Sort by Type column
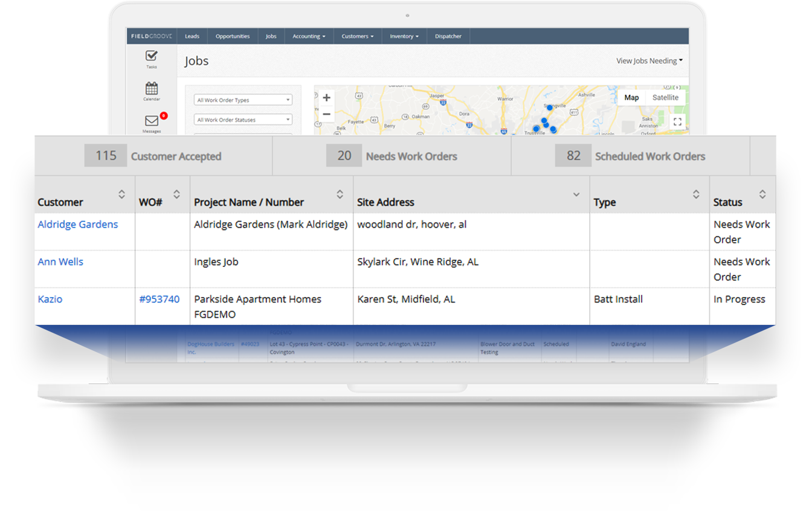The image size is (812, 511). pyautogui.click(x=696, y=194)
